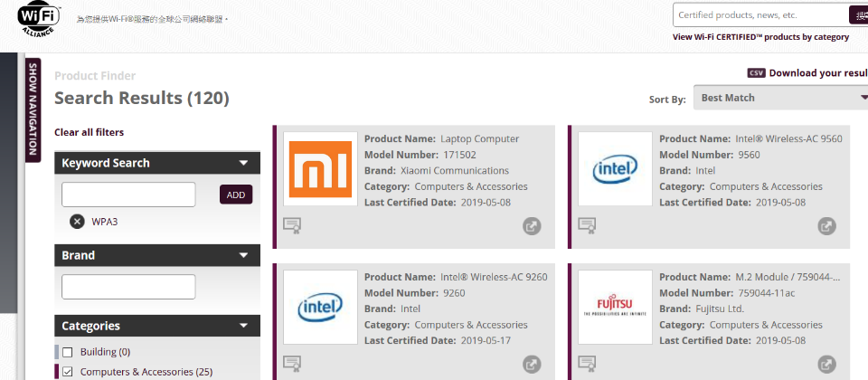
Task: Click the Fujitsu logo thumbnail
Action: tap(615, 307)
